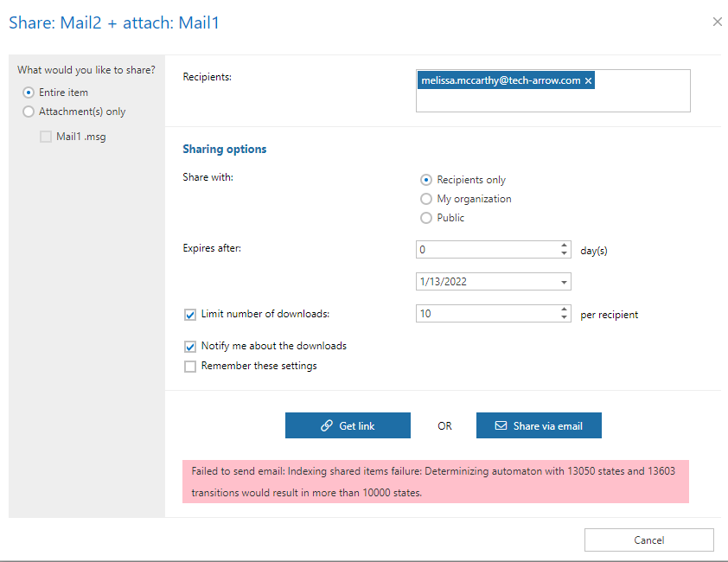
Task: Select Recipients only sharing option
Action: tap(425, 180)
